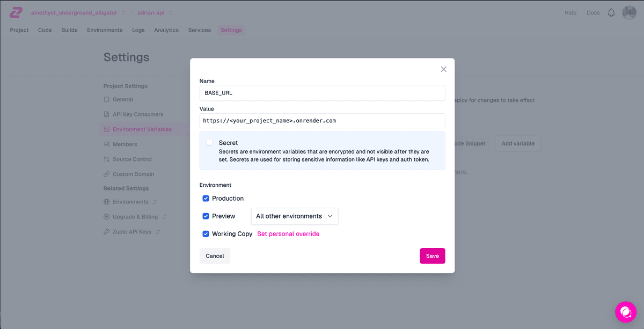Click the user profile avatar

click(629, 13)
